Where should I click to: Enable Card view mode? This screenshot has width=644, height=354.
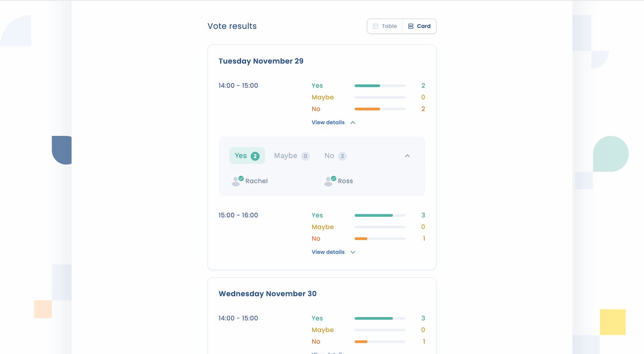pos(419,26)
